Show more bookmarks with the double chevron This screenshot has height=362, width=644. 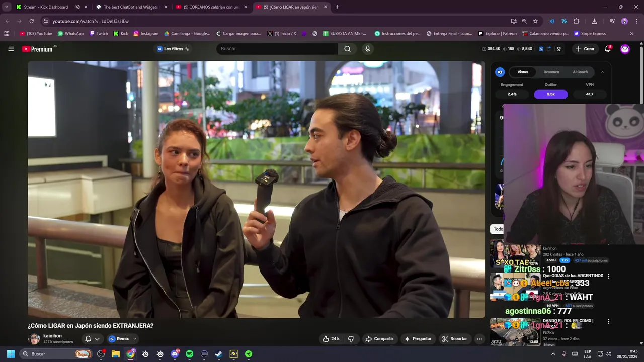632,34
